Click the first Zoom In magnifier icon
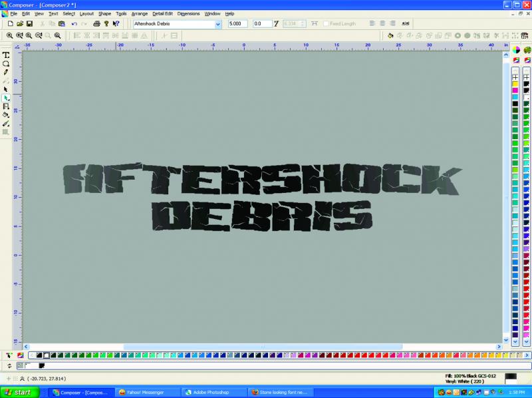 (x=9, y=36)
